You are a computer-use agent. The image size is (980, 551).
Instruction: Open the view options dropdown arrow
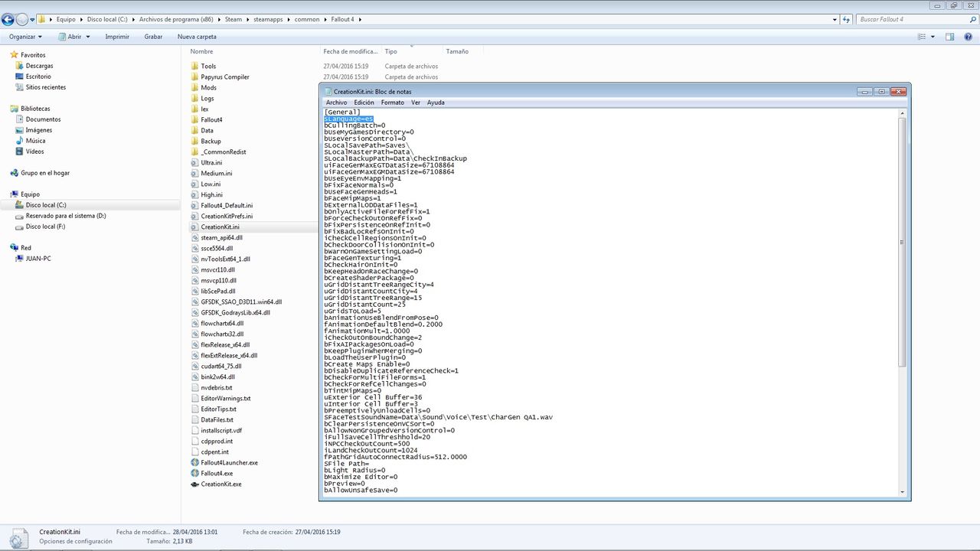click(933, 36)
